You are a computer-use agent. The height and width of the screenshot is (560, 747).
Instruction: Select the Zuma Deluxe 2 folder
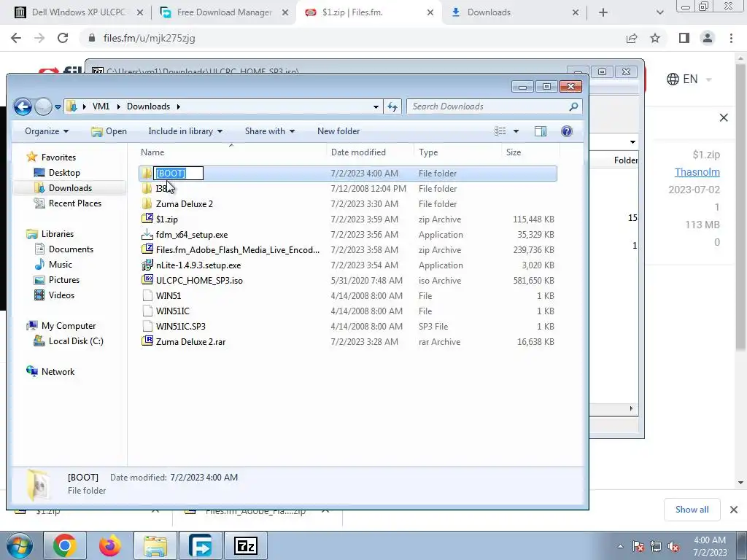point(184,204)
